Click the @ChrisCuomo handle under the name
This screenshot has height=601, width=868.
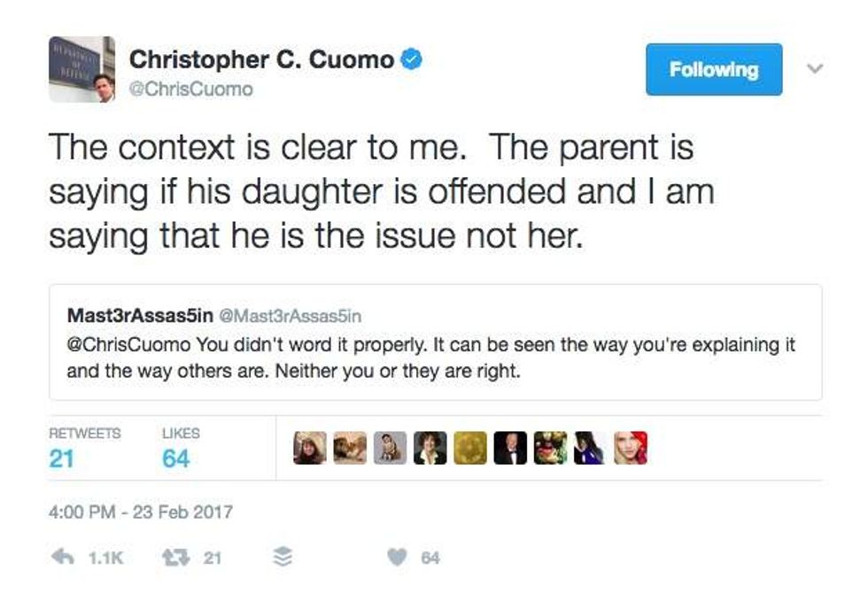tap(191, 89)
